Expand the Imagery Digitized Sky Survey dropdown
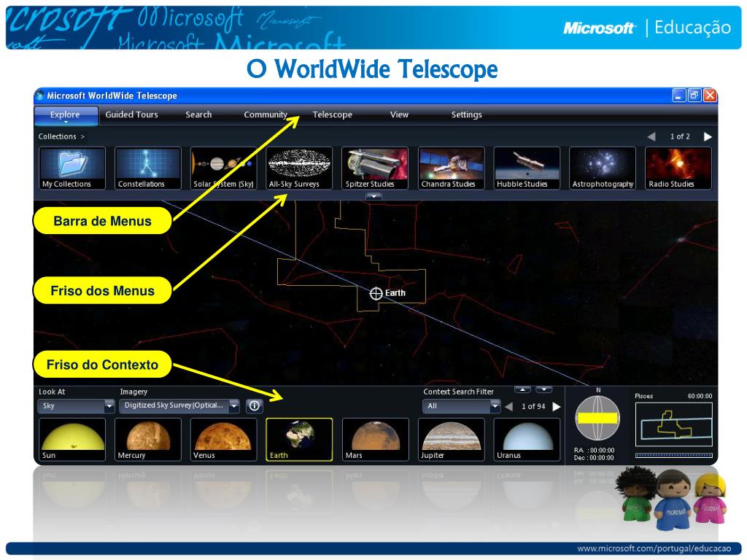Viewport: 747px width, 560px height. [179, 405]
